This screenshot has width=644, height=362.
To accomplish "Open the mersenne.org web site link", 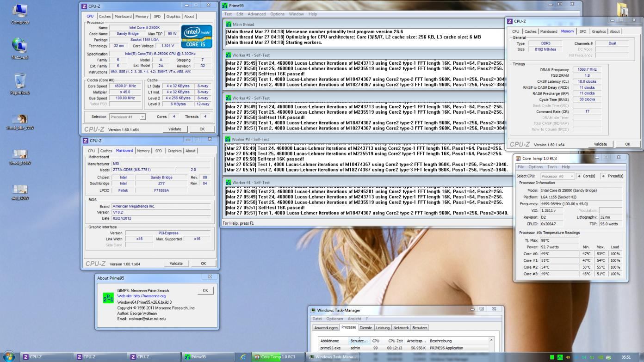I will [x=142, y=296].
